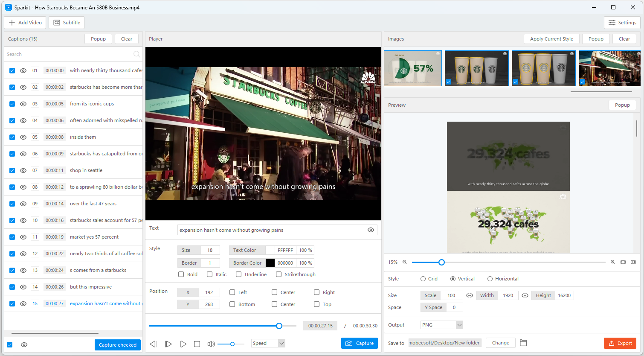Enable Bold text style
This screenshot has width=644, height=356.
(x=181, y=274)
